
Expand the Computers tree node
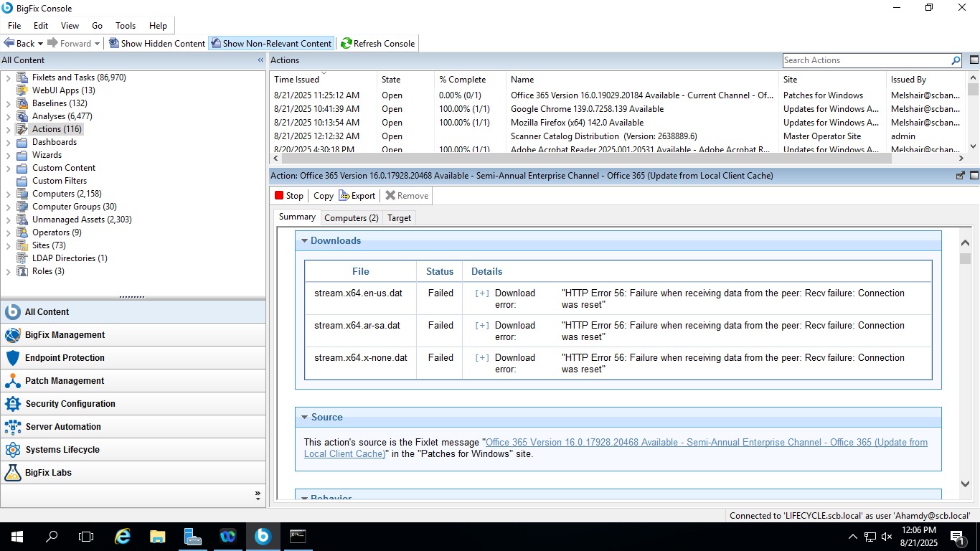[8, 194]
